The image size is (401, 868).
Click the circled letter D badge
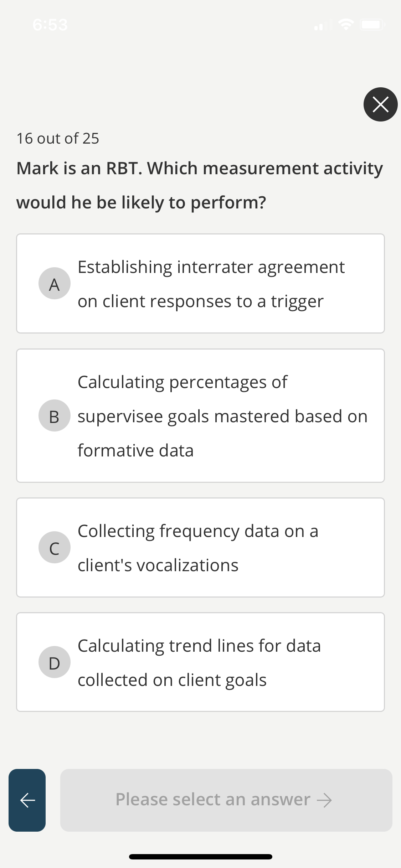pyautogui.click(x=54, y=662)
